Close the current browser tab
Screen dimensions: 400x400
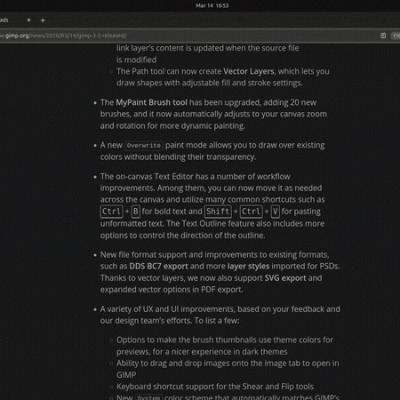(x=29, y=20)
